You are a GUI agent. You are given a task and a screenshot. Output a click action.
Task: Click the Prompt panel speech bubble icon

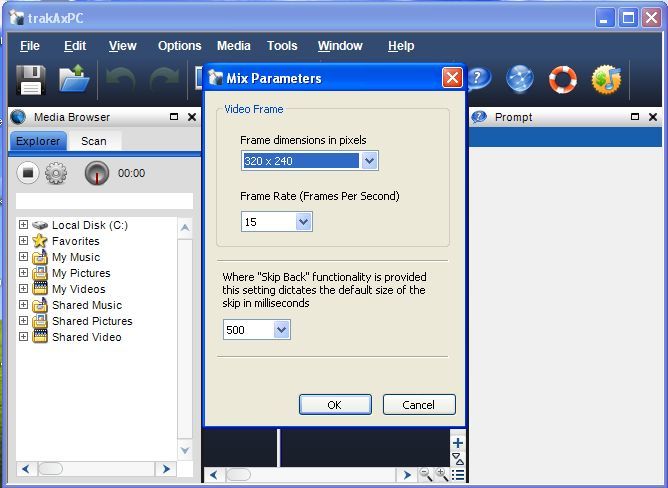tap(479, 117)
